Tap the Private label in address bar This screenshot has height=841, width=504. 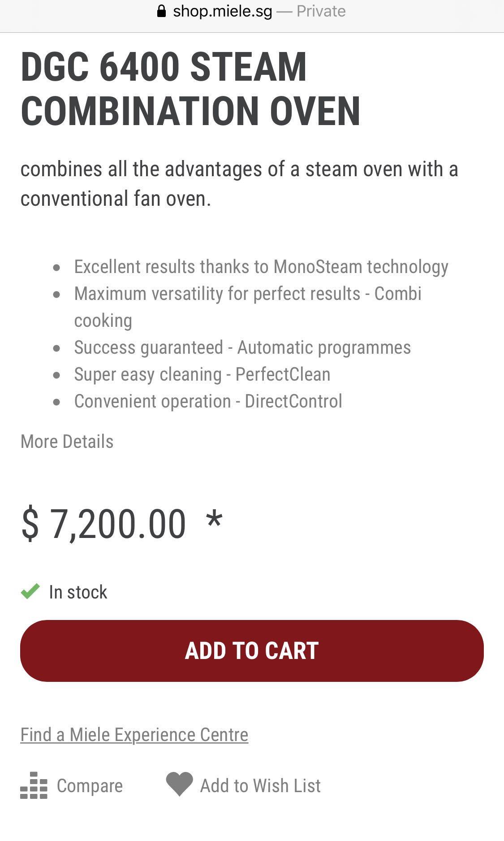point(321,11)
